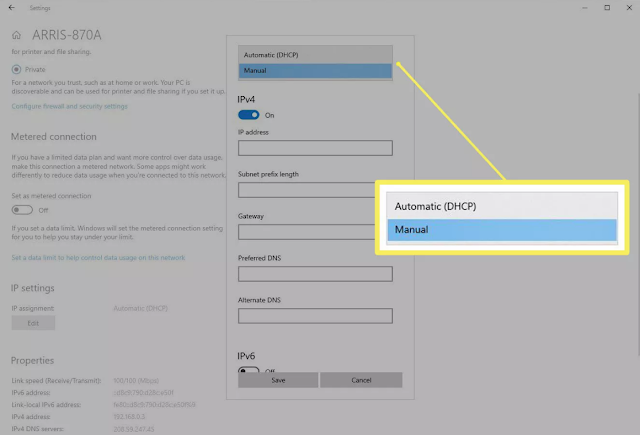Choose Manual in the dialog dropdown
640x435 pixels.
tap(315, 71)
